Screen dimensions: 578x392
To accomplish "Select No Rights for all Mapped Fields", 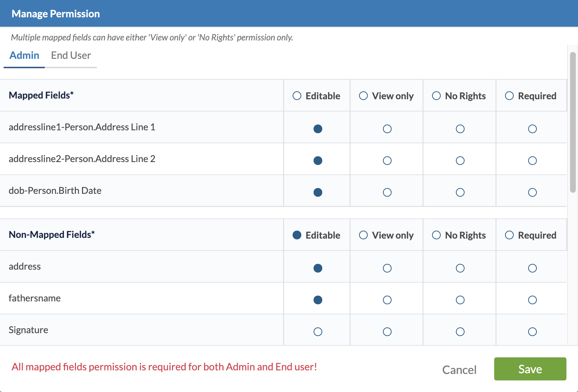I will click(x=436, y=96).
